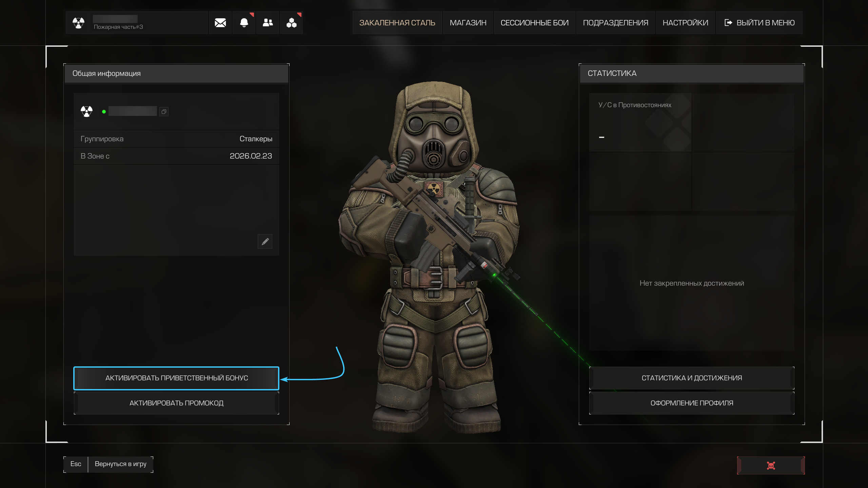Open Статистика и достижения
Screen dimensions: 868x488
pos(692,378)
